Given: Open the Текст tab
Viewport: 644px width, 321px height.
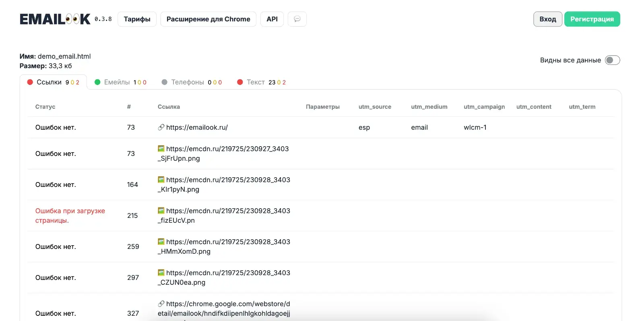Looking at the screenshot, I should click(x=261, y=82).
